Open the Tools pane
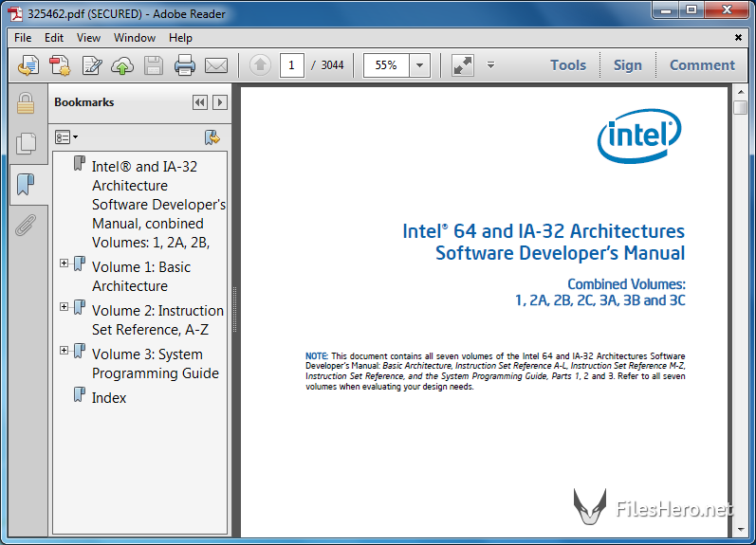Image resolution: width=756 pixels, height=545 pixels. pos(567,65)
